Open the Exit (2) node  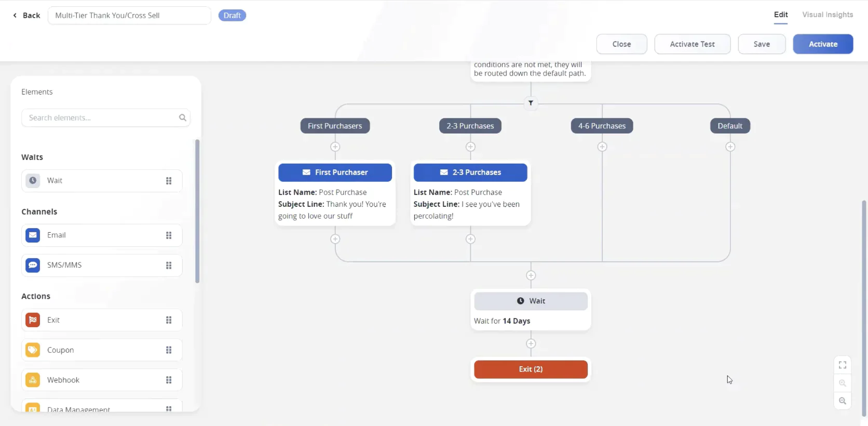point(531,369)
